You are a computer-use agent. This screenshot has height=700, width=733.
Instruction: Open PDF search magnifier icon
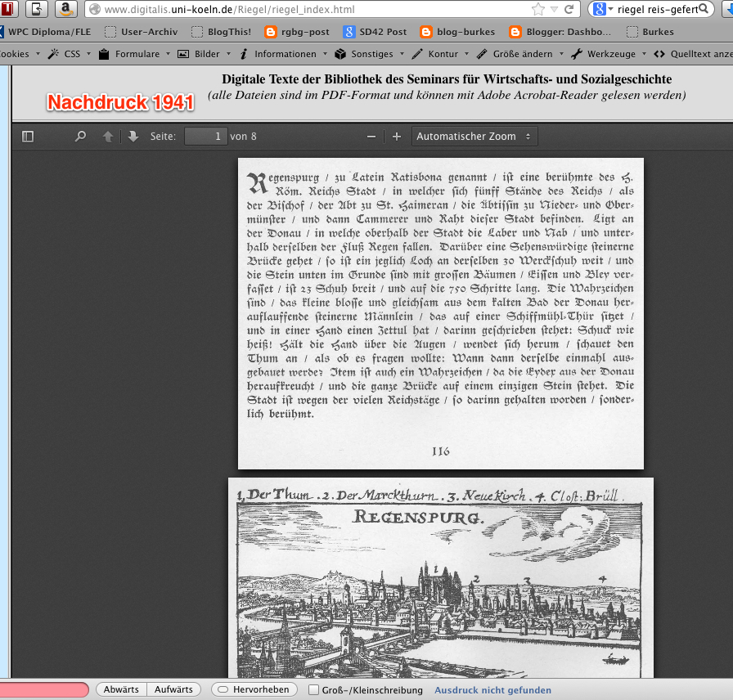coord(80,137)
